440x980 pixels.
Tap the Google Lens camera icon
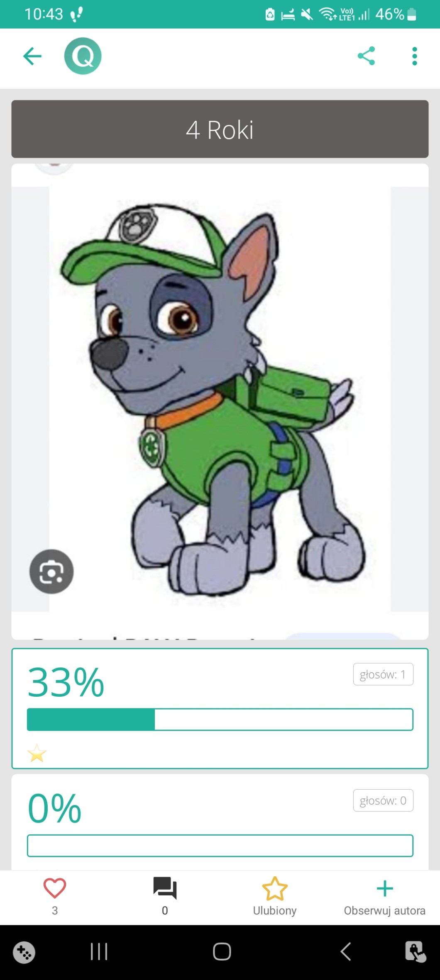coord(51,571)
